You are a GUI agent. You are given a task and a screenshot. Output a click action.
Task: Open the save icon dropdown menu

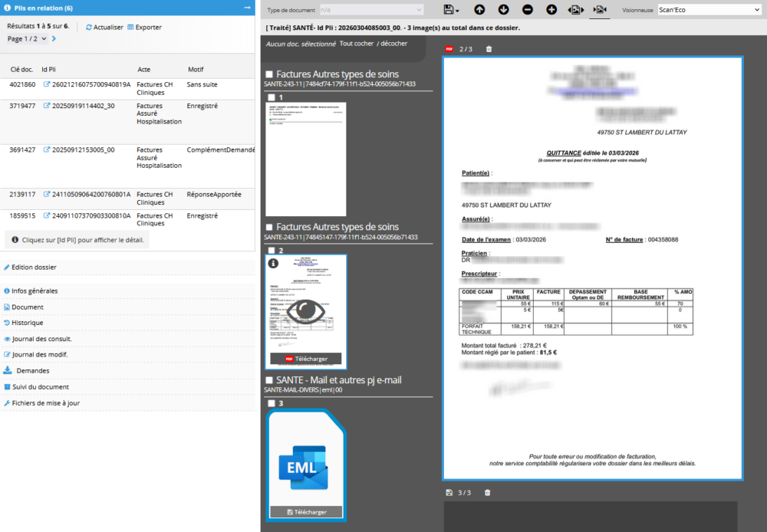452,10
